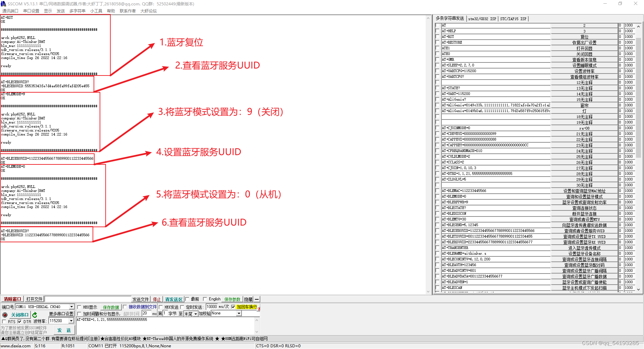
Task: Uncheck the 加回车换行 checkbox
Action: tap(233, 307)
